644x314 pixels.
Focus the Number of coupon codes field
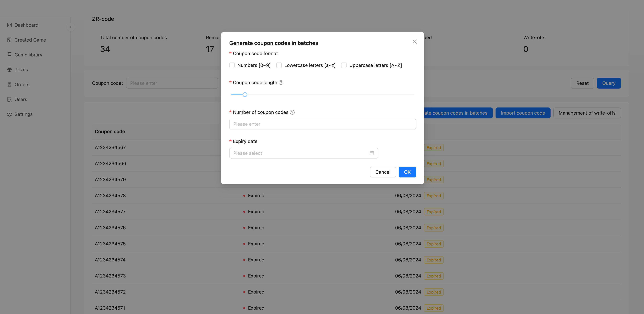click(322, 124)
